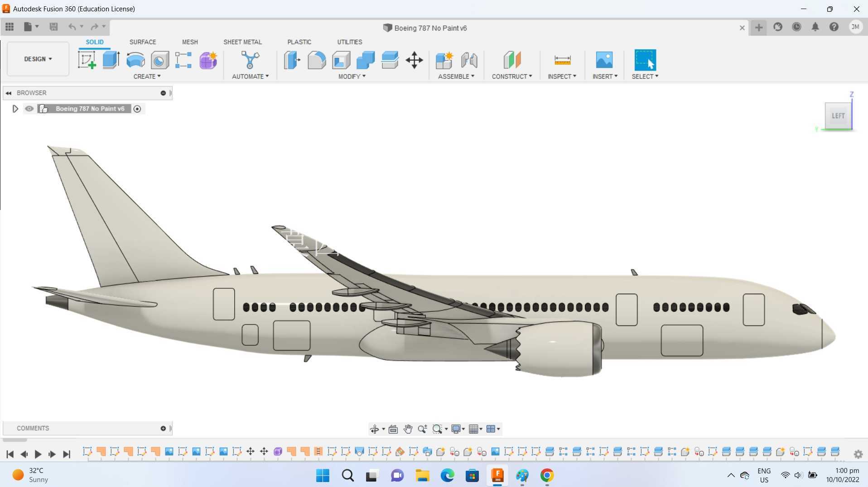The height and width of the screenshot is (487, 868).
Task: Collapse the Browser panel
Action: [9, 93]
